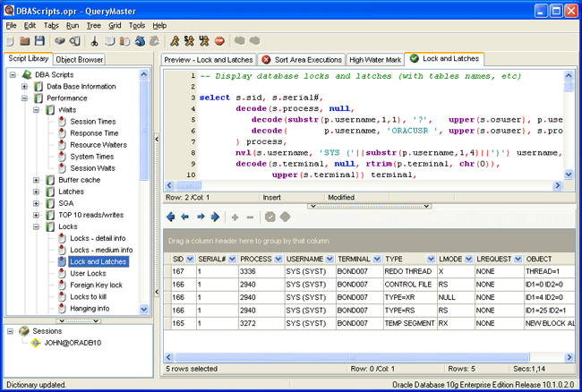Click the Save floppy disk icon
The height and width of the screenshot is (392, 582).
[39, 41]
